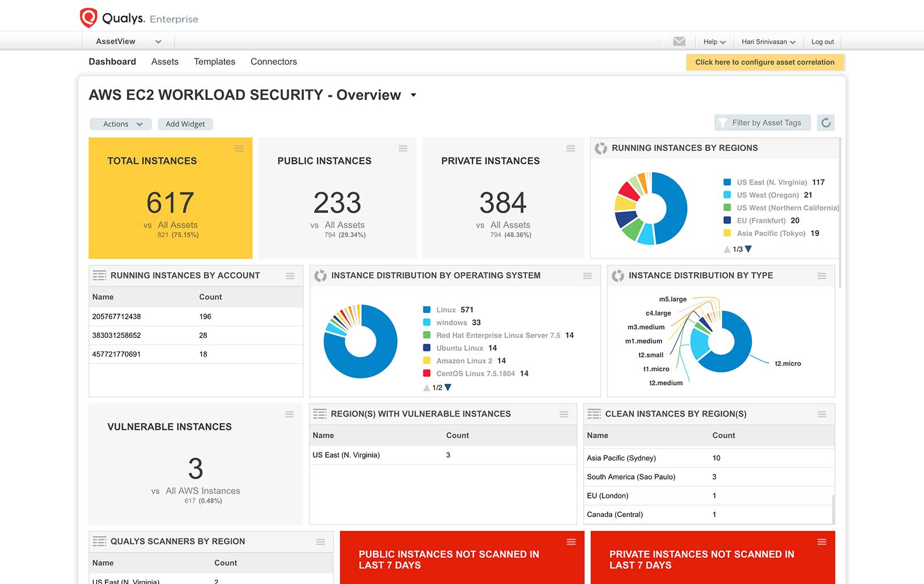Click the funnel icon on Filter by Asset Tags

(723, 122)
